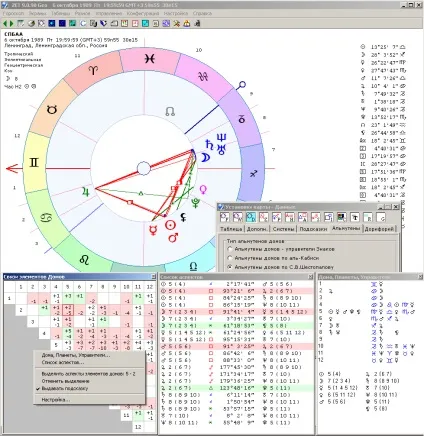Click the pink Venus glyph in the chart
Image resolution: width=424 pixels, height=436 pixels.
(203, 190)
